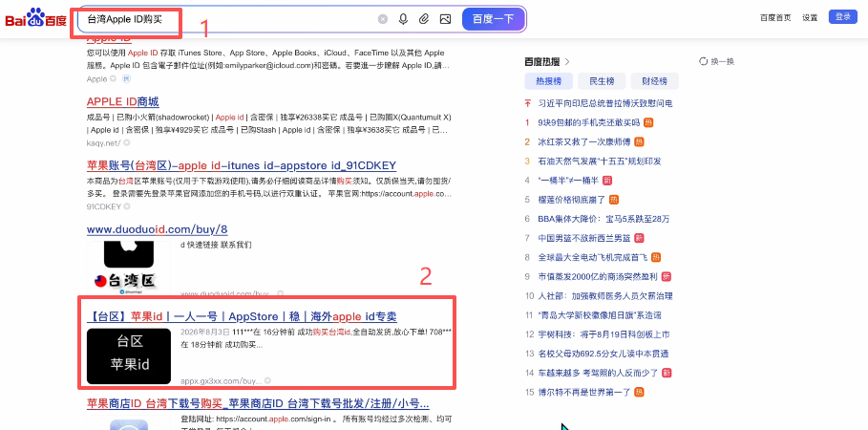The height and width of the screenshot is (430, 868).
Task: Attach a file with paperclip icon
Action: pos(424,19)
